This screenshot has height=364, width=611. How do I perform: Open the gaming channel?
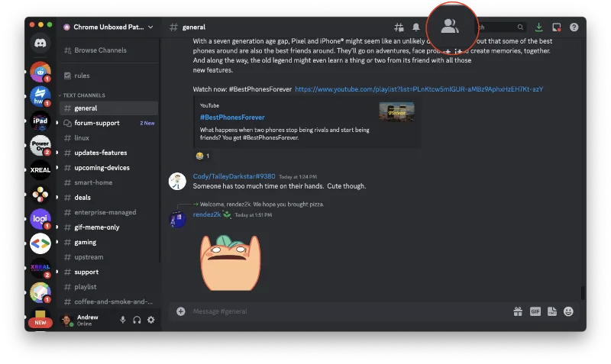108,242
